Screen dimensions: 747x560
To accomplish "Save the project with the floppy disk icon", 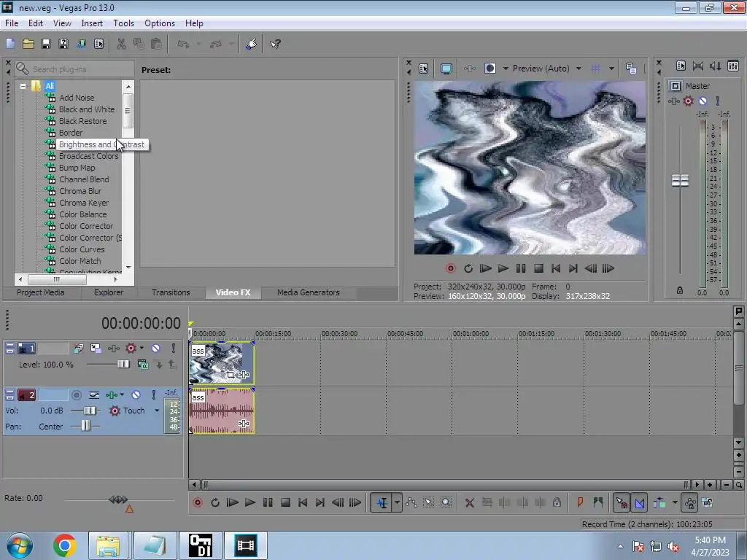I will coord(46,44).
